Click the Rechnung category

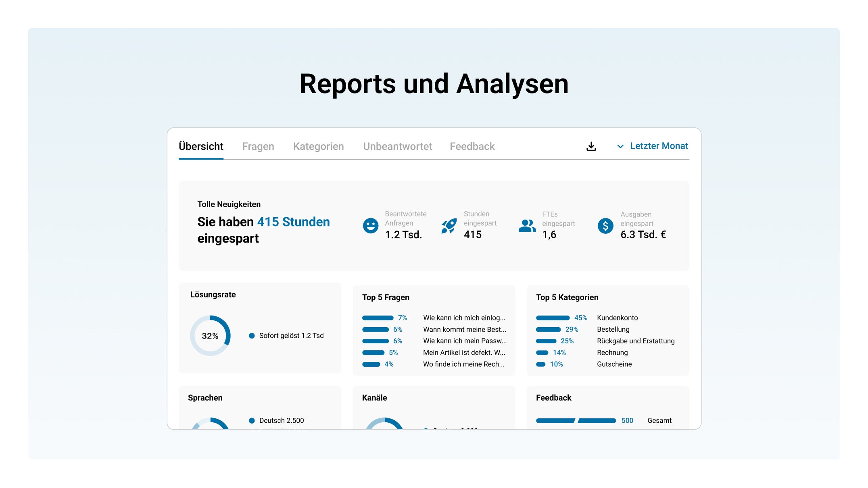(x=612, y=353)
